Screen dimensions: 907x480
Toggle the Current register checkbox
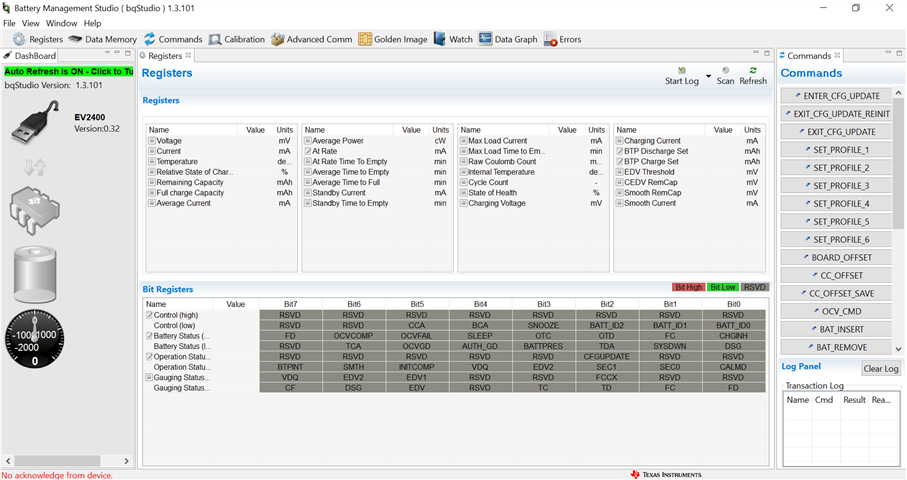click(152, 151)
